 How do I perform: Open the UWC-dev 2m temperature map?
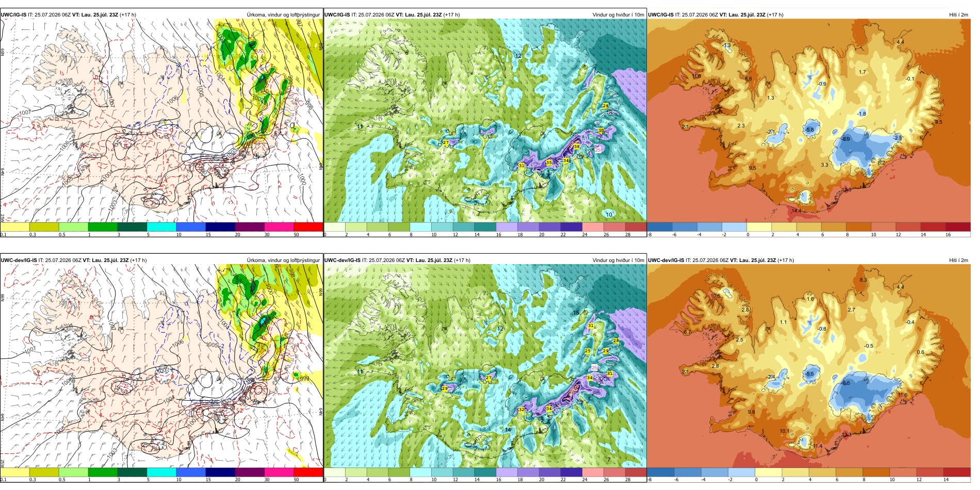809,366
